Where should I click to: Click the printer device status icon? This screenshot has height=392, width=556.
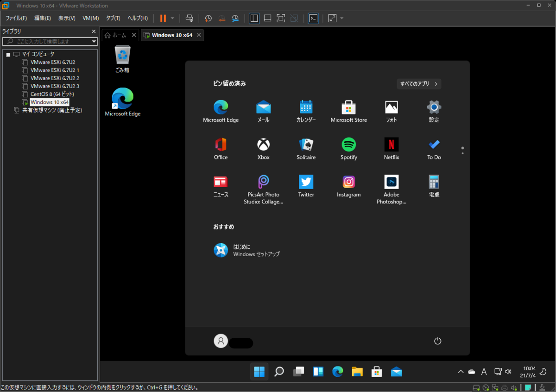pos(505,388)
